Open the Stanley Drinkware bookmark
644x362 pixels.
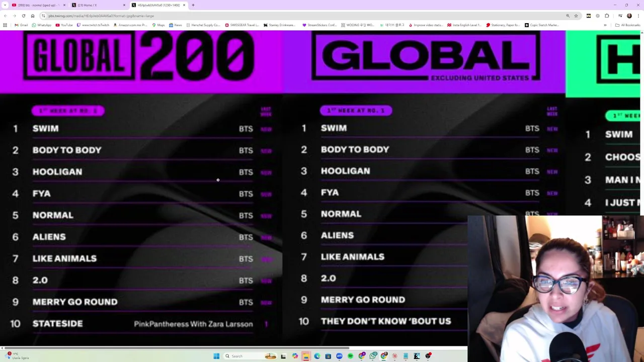pyautogui.click(x=280, y=25)
